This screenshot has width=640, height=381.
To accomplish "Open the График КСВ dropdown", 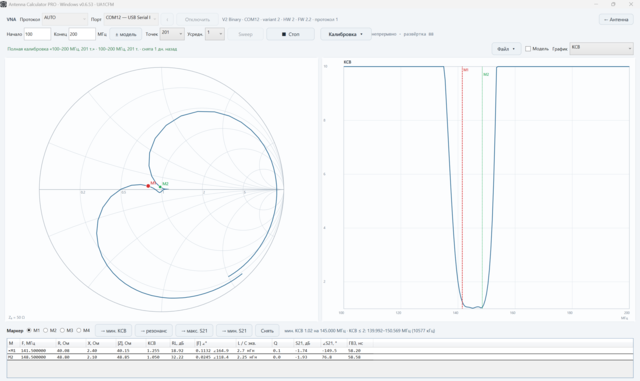I will pyautogui.click(x=601, y=49).
